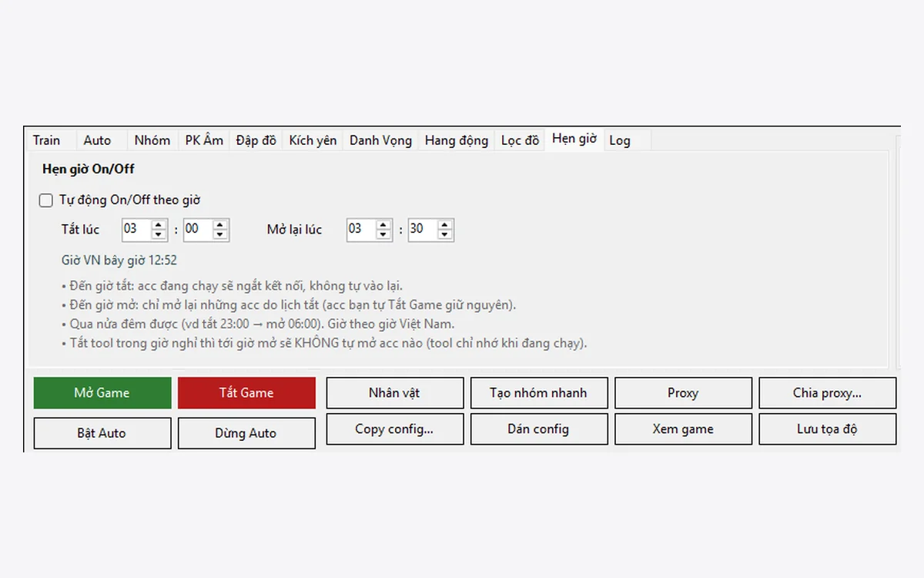The height and width of the screenshot is (578, 924).
Task: Click the Lưu tọa độ button
Action: tap(828, 429)
